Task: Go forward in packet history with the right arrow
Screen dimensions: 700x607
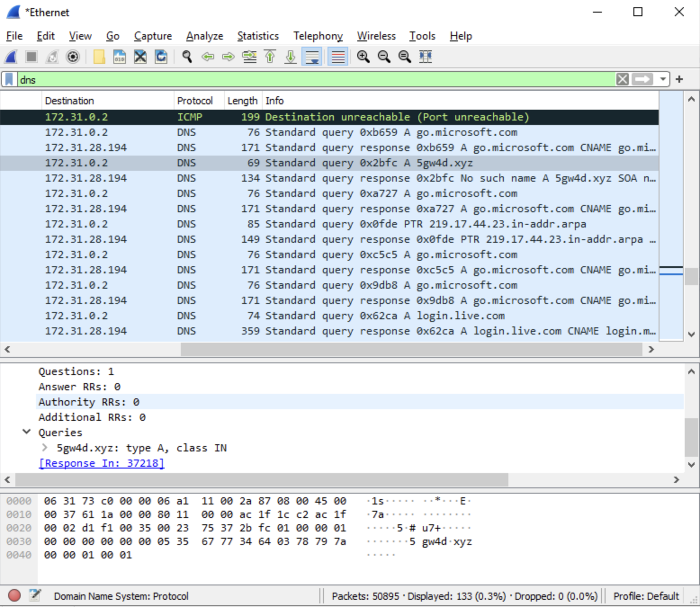Action: coord(229,57)
